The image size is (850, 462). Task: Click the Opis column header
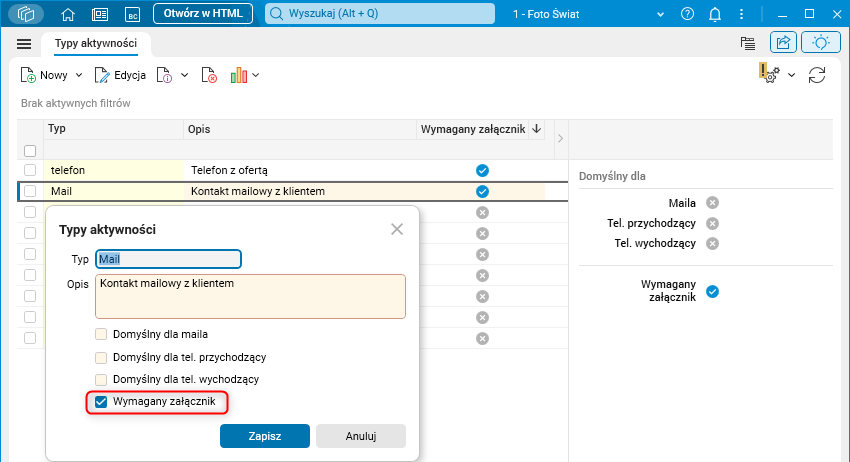coord(300,129)
